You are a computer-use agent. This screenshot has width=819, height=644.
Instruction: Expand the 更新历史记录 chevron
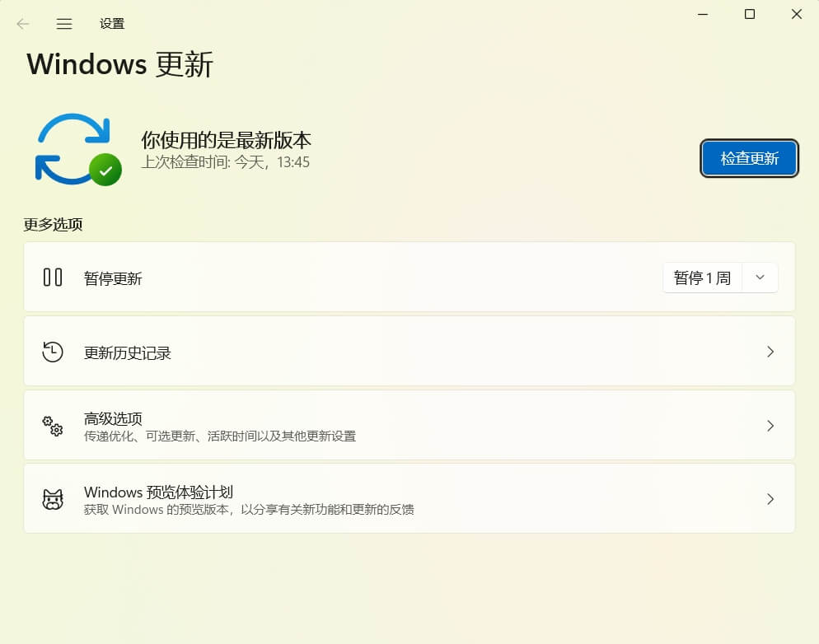point(770,352)
